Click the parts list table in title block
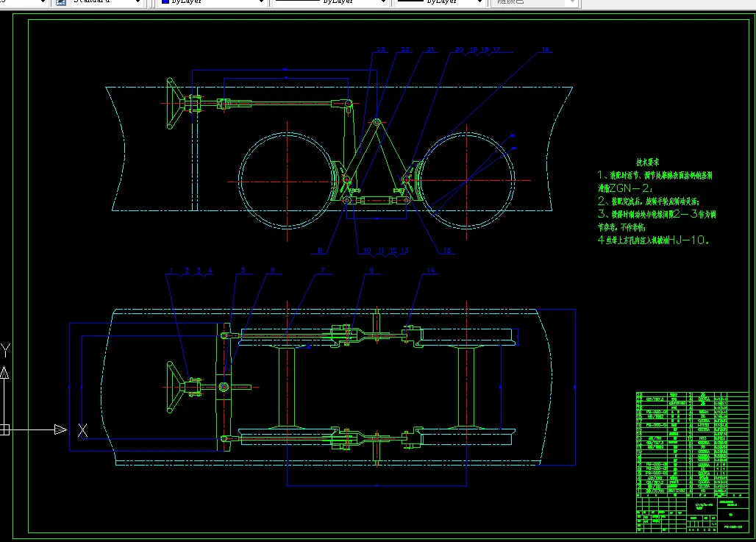The width and height of the screenshot is (756, 542). tap(692, 445)
